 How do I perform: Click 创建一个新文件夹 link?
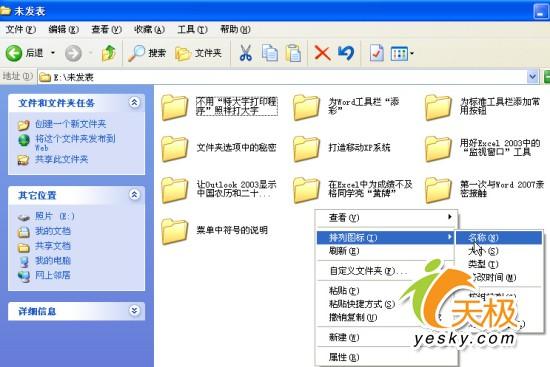click(70, 124)
